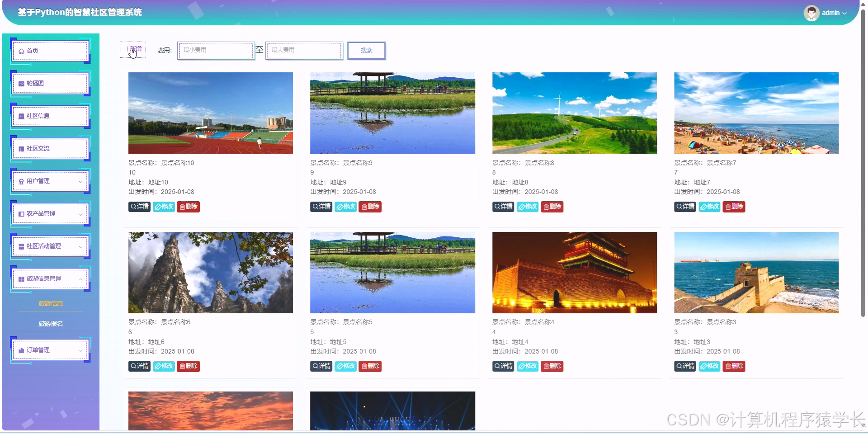View 详情 for 景点名称3
This screenshot has height=434, width=868.
click(x=685, y=366)
